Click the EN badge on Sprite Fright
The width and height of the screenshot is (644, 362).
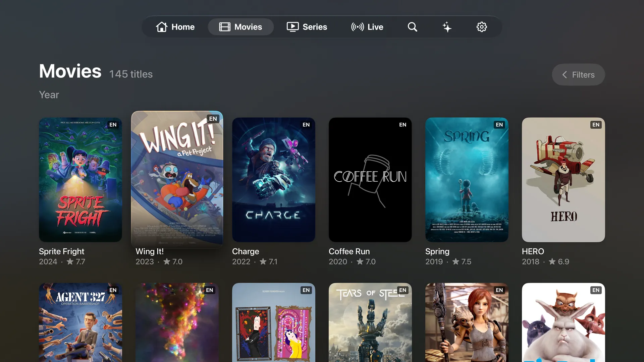113,125
